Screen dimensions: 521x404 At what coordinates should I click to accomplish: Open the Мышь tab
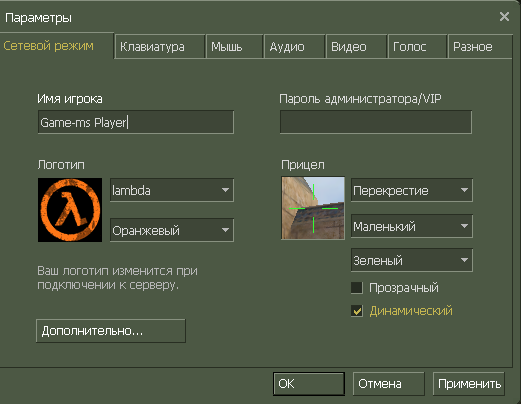pos(235,47)
